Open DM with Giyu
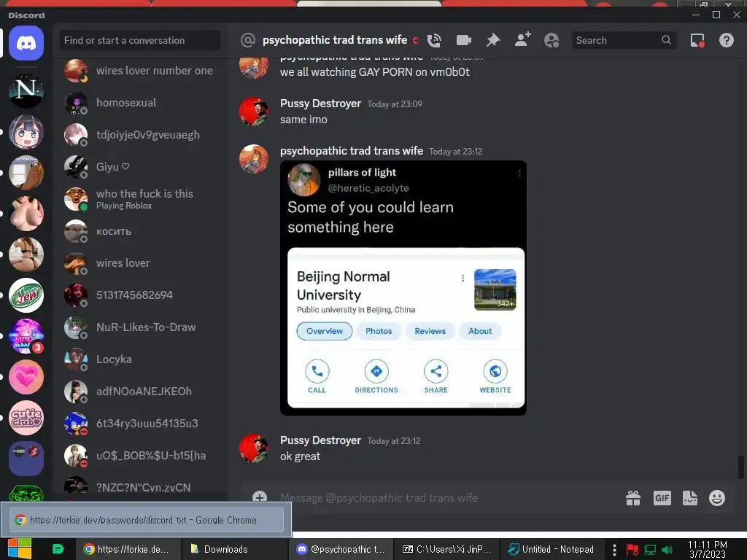The height and width of the screenshot is (560, 747). pos(140,167)
